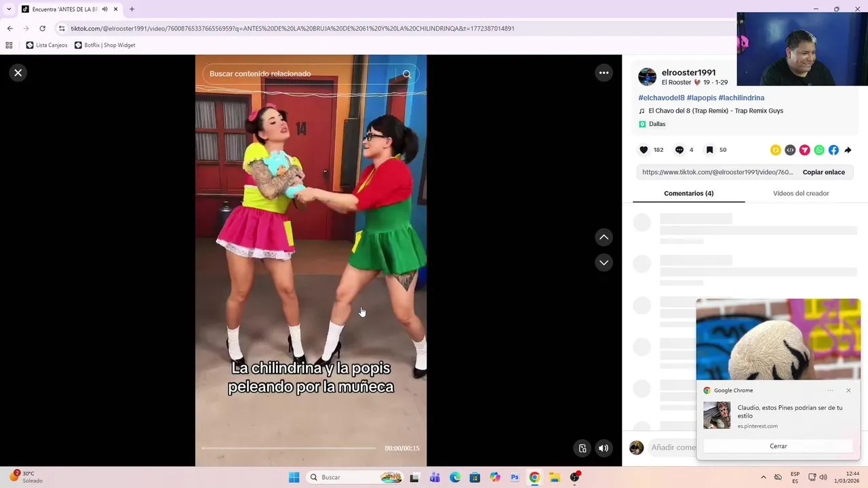
Task: Open File Explorer from taskbar
Action: coord(554,477)
